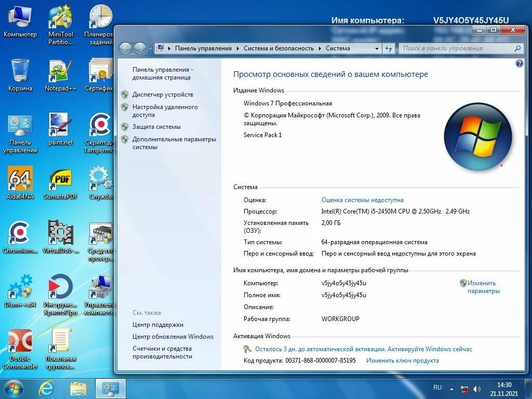The width and height of the screenshot is (532, 399).
Task: Click the network status tray icon
Action: pyautogui.click(x=464, y=389)
